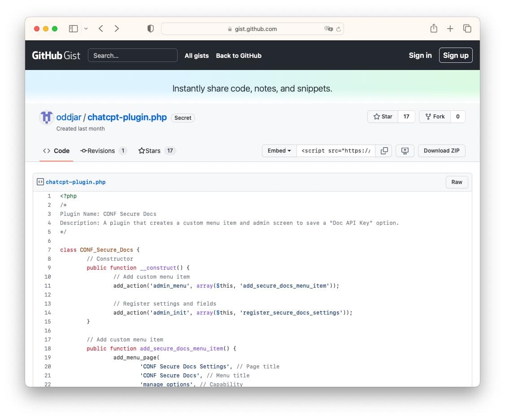This screenshot has width=505, height=420.
Task: Open a new tab with the plus icon
Action: point(450,28)
